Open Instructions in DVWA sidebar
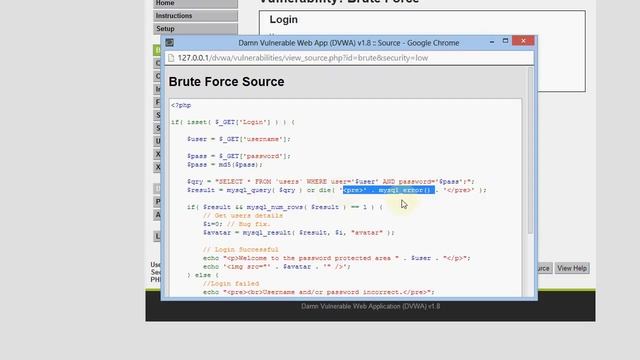This screenshot has height=360, width=640. point(196,16)
